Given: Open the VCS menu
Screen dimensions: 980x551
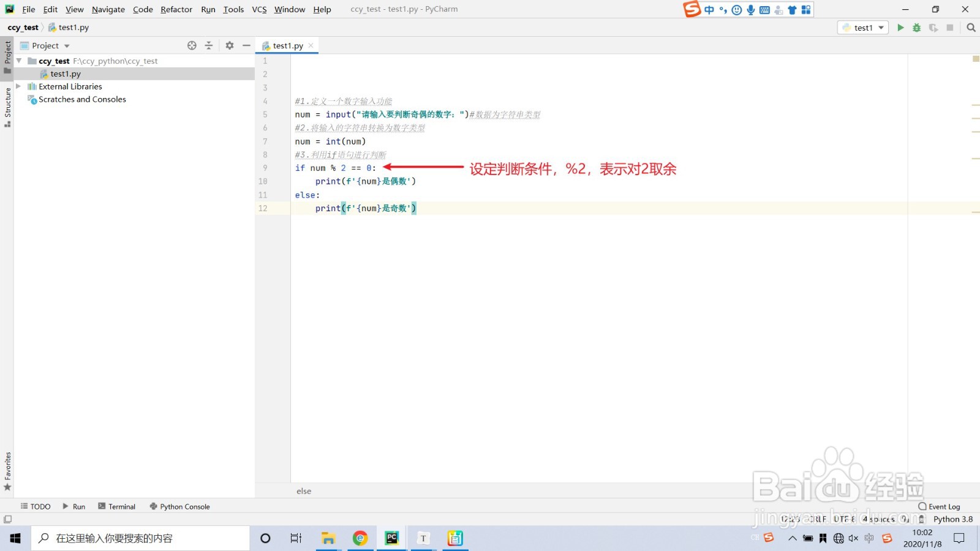Looking at the screenshot, I should 259,9.
